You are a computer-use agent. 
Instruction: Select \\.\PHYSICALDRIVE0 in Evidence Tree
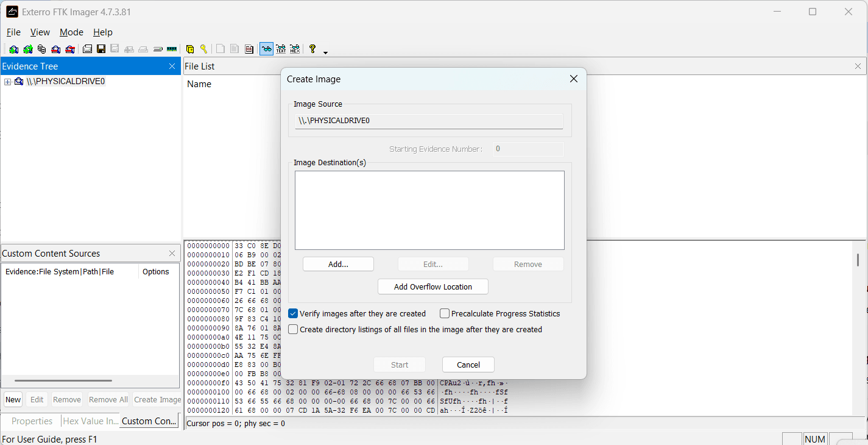tap(66, 82)
